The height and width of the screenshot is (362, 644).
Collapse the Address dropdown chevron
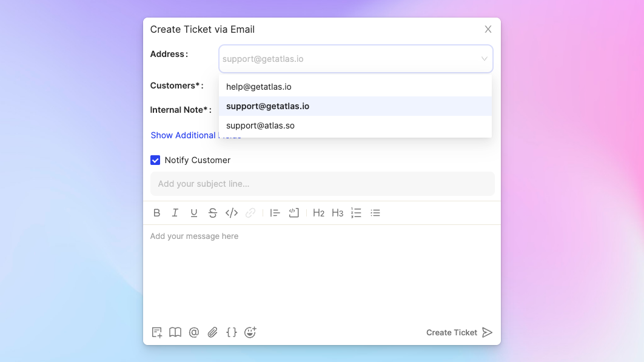pyautogui.click(x=485, y=59)
